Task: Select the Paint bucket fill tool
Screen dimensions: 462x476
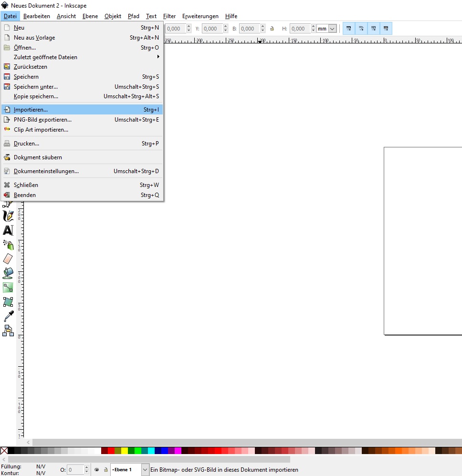Action: [x=8, y=273]
